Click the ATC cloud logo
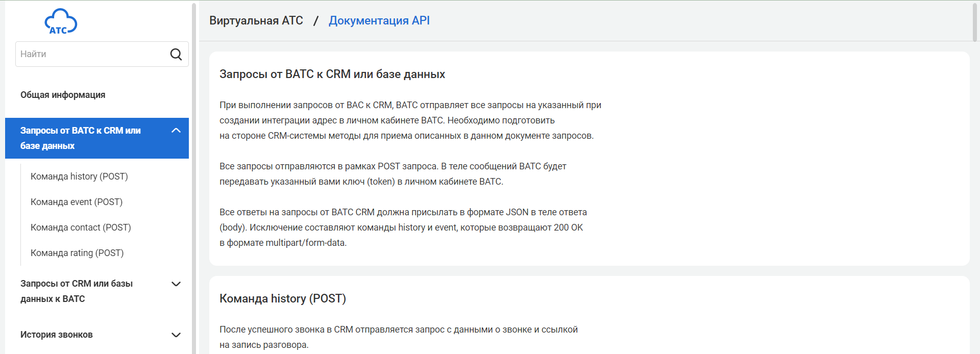980x354 pixels. [61, 21]
